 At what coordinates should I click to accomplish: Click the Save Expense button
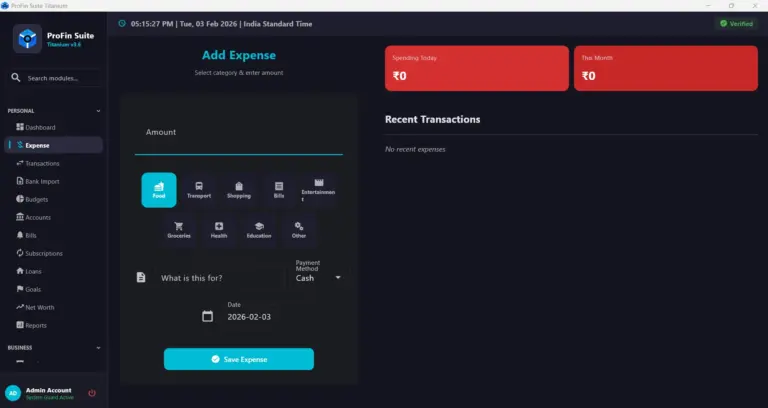pos(239,359)
